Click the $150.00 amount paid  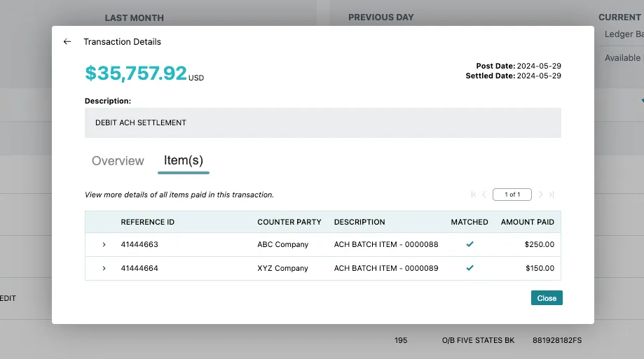tap(540, 268)
